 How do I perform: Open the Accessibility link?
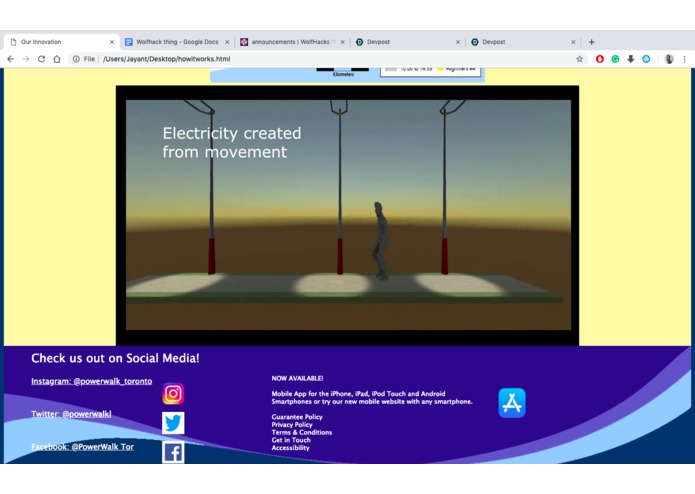point(290,448)
